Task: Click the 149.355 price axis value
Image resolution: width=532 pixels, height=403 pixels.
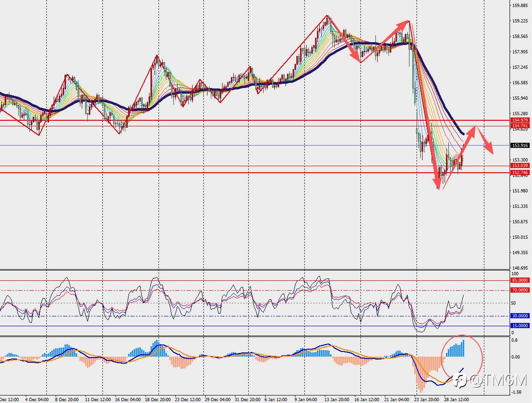Action: 520,252
